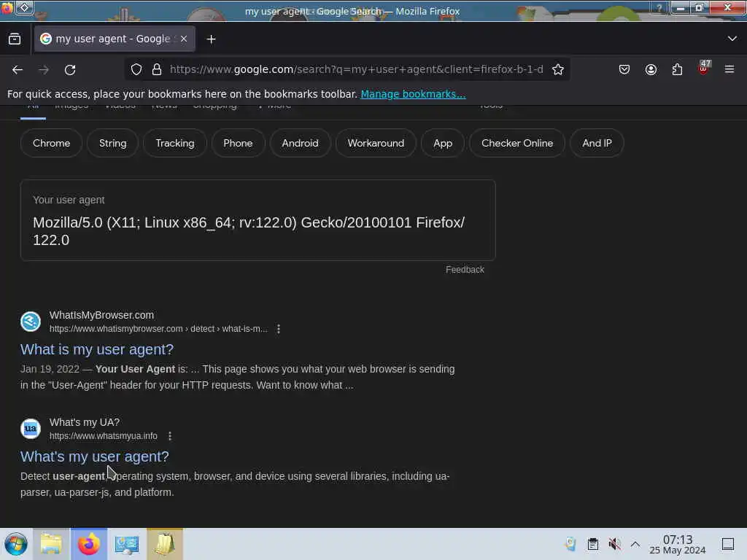
Task: Click the Mozilla/5.0 user agent string
Action: [x=249, y=231]
